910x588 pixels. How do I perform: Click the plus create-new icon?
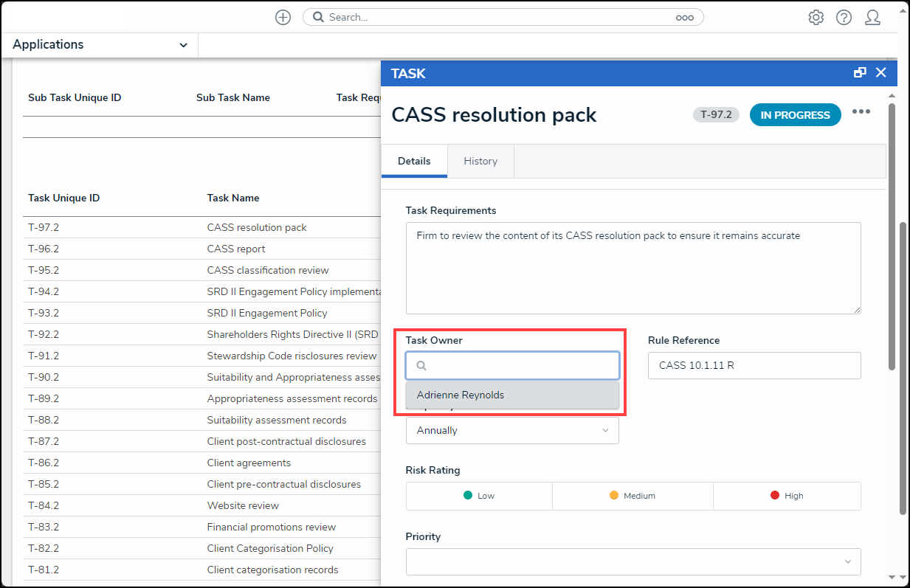point(283,18)
